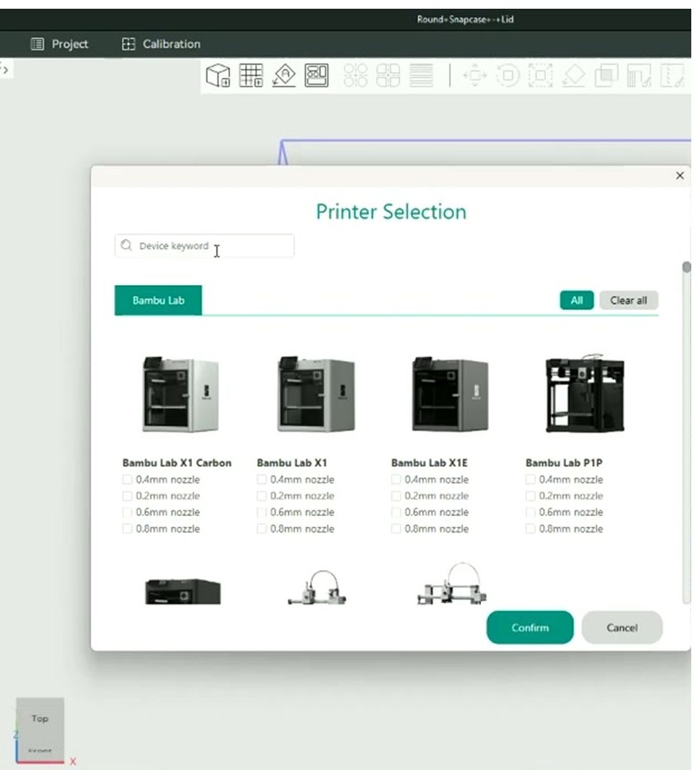Image resolution: width=700 pixels, height=770 pixels.
Task: Click the Add plate grid icon
Action: tap(251, 75)
